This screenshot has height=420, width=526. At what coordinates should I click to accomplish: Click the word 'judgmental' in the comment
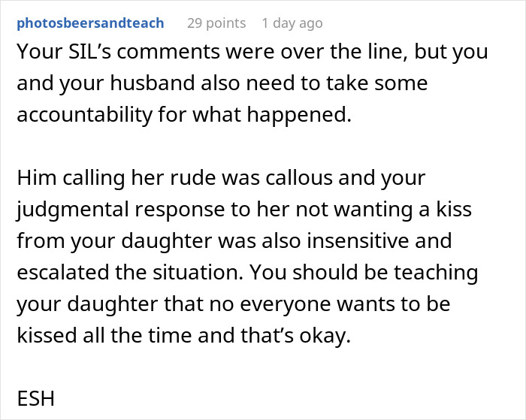73,210
